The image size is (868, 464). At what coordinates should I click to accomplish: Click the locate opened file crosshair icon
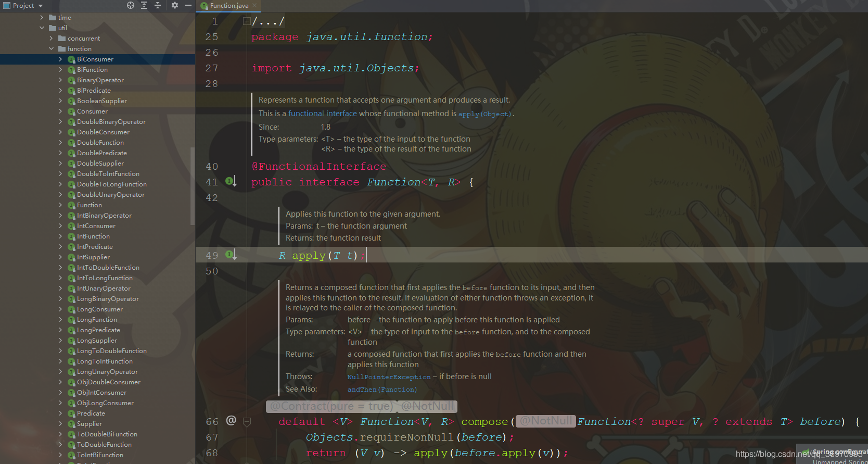130,5
